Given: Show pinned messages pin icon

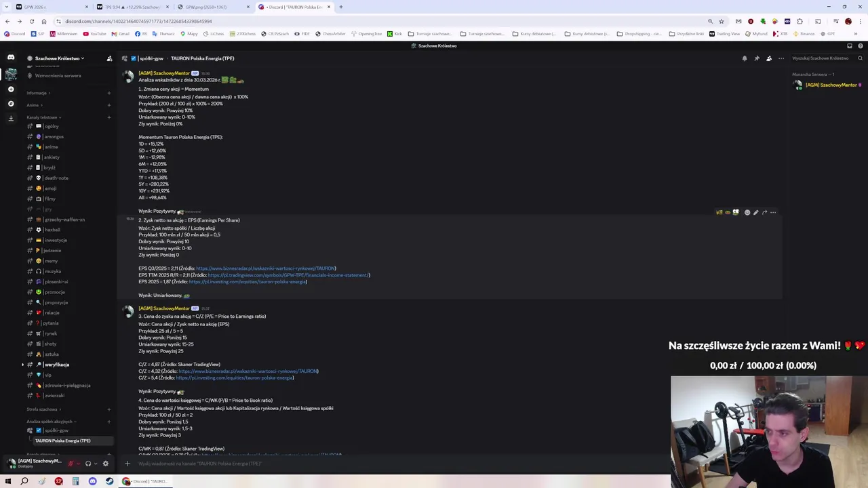Looking at the screenshot, I should (x=757, y=58).
